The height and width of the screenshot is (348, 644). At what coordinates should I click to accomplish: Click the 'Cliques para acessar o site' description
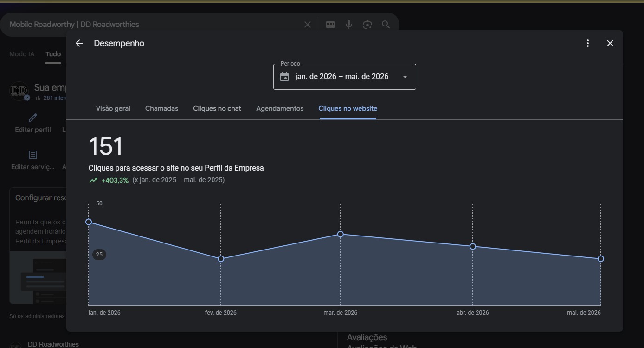[176, 168]
